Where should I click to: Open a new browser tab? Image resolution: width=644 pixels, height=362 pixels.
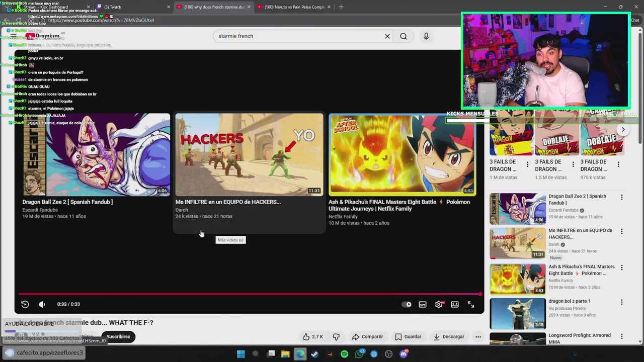pyautogui.click(x=341, y=7)
